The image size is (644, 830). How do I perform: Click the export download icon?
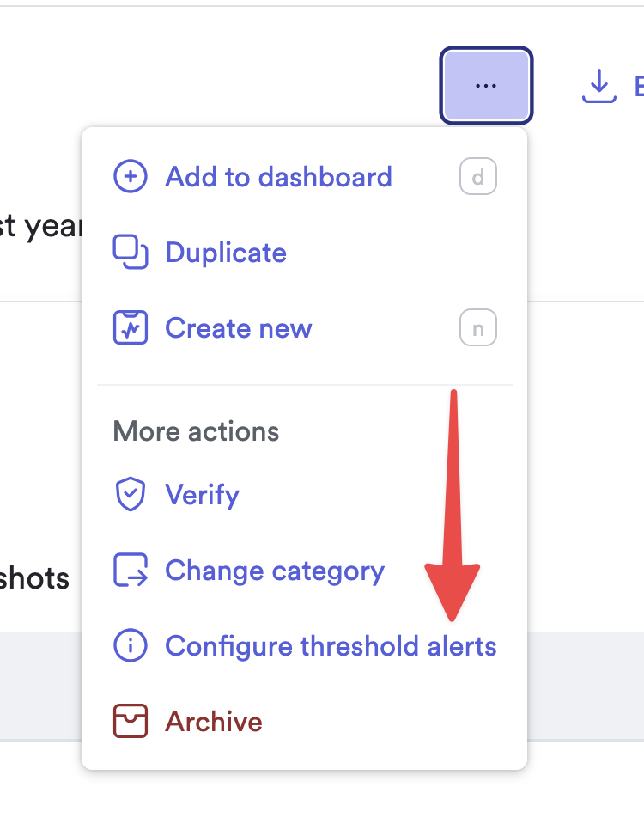coord(598,86)
